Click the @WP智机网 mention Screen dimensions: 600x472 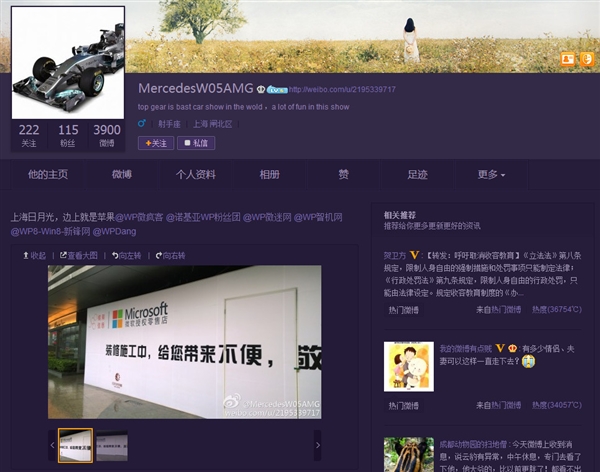pyautogui.click(x=318, y=217)
